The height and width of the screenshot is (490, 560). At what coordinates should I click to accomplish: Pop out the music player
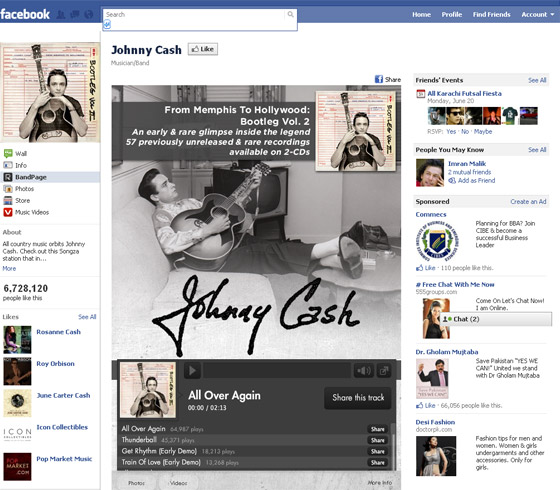(384, 371)
